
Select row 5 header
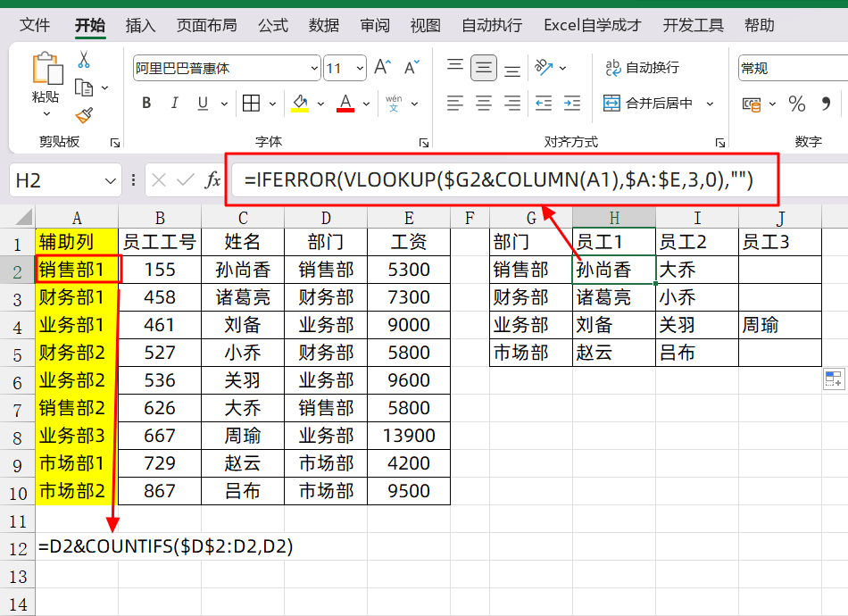click(x=17, y=354)
